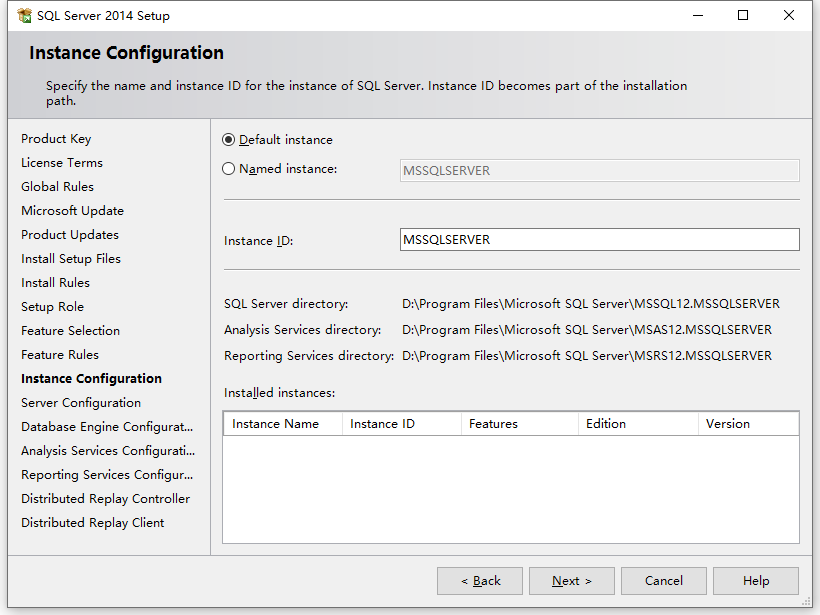Select the Default instance radio button
Image resolution: width=820 pixels, height=615 pixels.
tap(229, 140)
